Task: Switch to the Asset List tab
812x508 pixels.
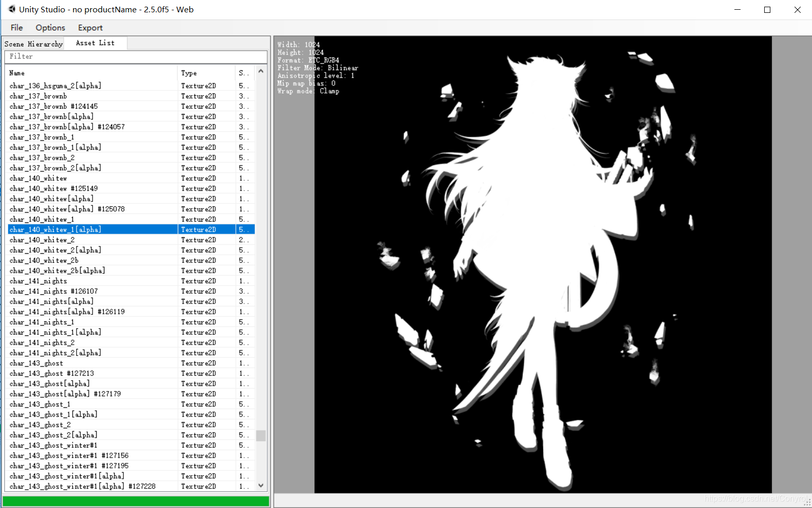Action: click(x=95, y=43)
